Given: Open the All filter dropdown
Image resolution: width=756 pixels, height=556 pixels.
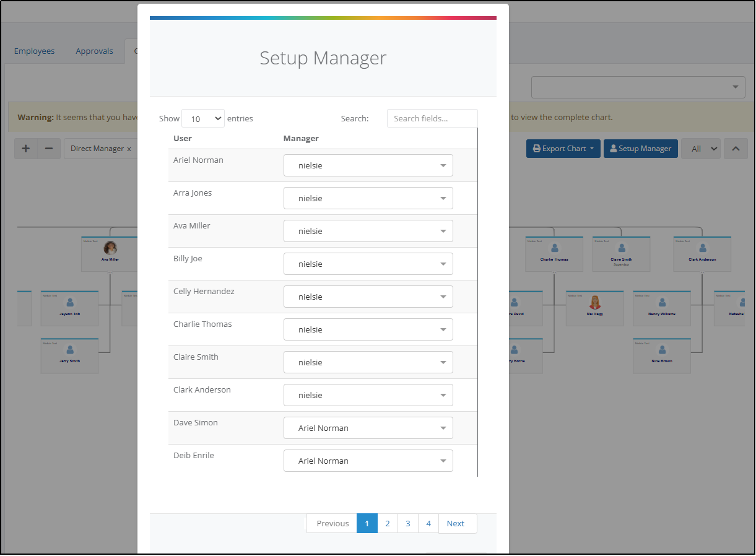Looking at the screenshot, I should click(701, 149).
